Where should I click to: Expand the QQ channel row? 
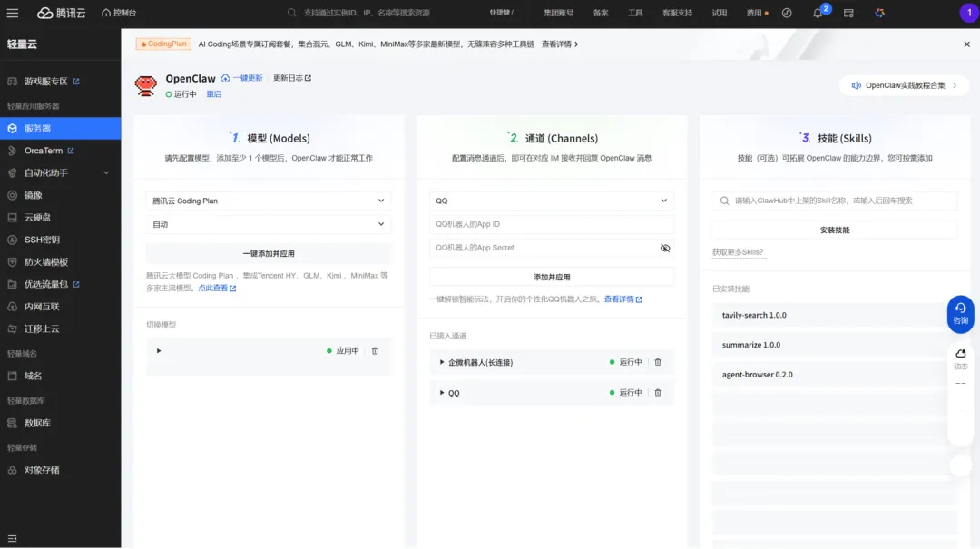tap(442, 393)
